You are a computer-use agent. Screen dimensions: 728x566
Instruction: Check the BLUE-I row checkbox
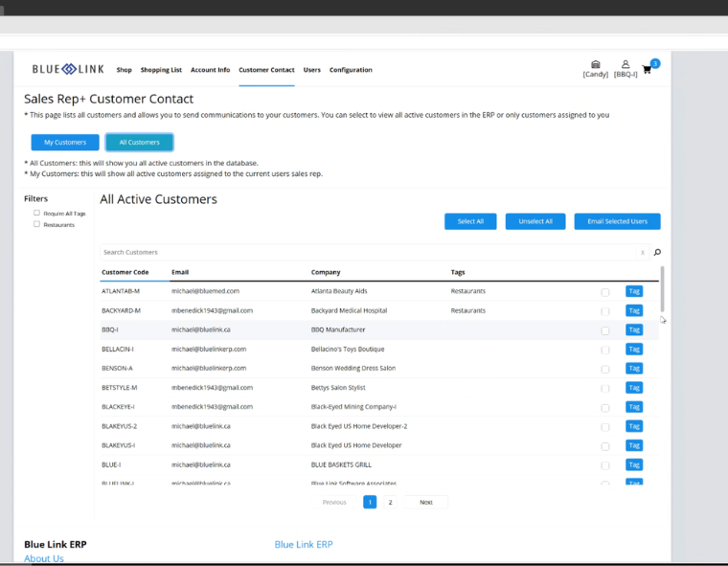coord(605,465)
